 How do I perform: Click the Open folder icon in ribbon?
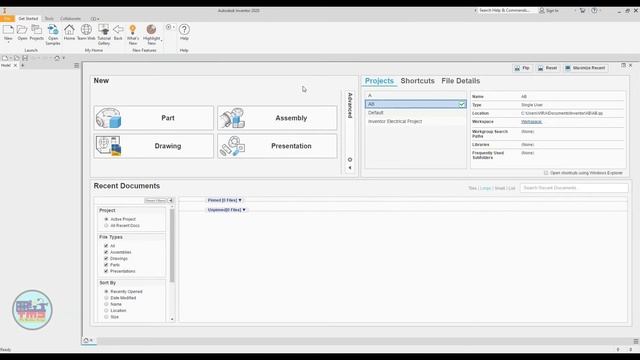pos(22,30)
